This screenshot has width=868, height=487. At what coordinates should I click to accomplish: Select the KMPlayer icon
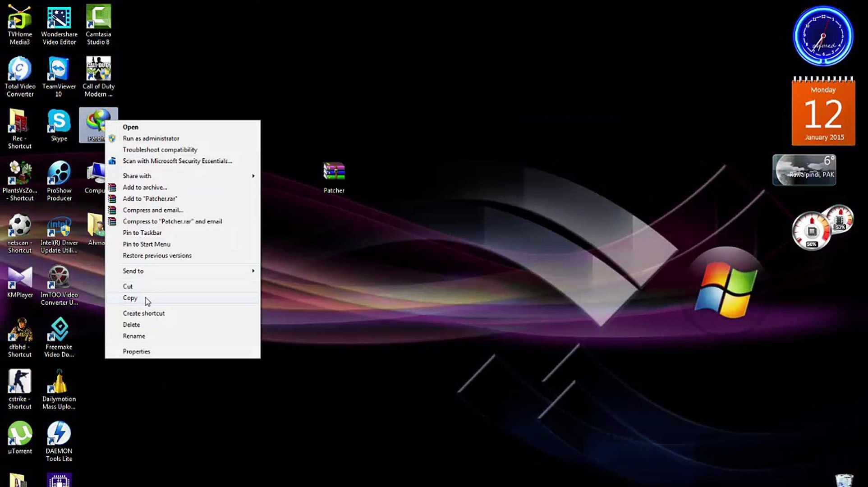(20, 282)
